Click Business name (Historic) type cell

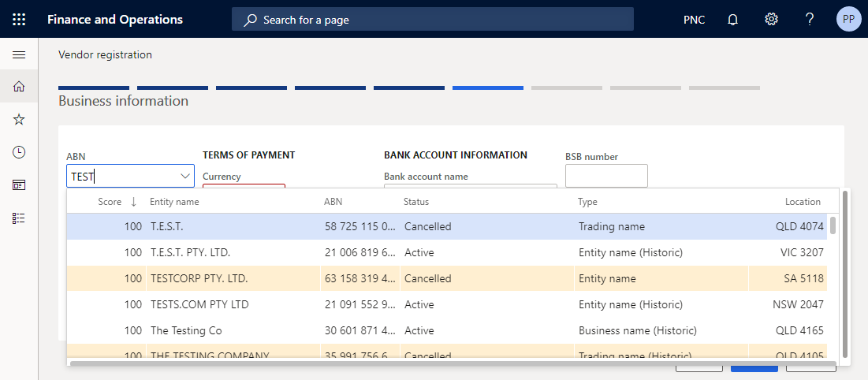coord(638,330)
